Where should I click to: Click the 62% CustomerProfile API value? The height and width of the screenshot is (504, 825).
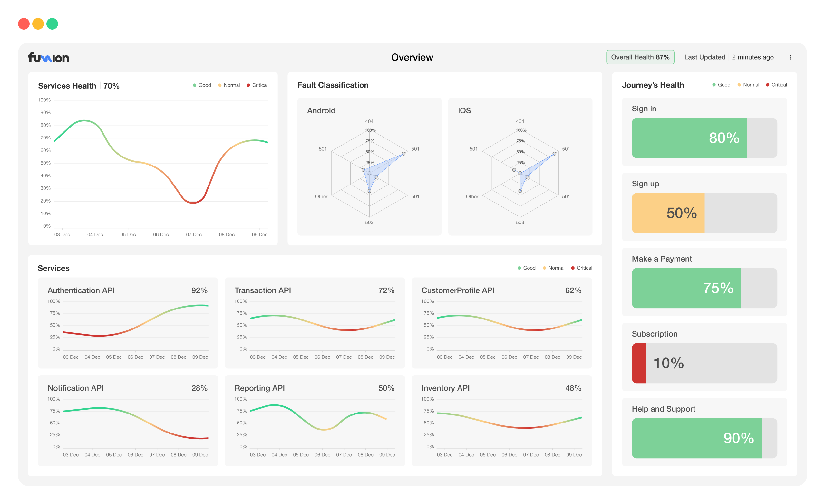coord(573,290)
